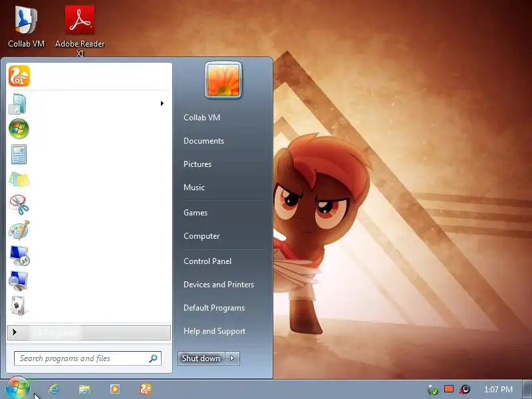Click the Safely Remove Hardware tray icon
532x399 pixels.
[x=433, y=390]
